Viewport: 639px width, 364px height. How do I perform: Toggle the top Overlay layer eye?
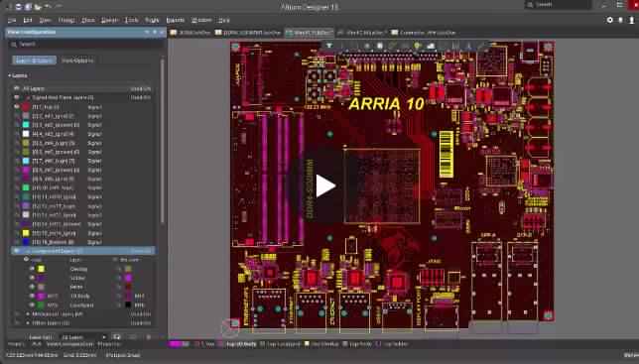click(x=32, y=269)
